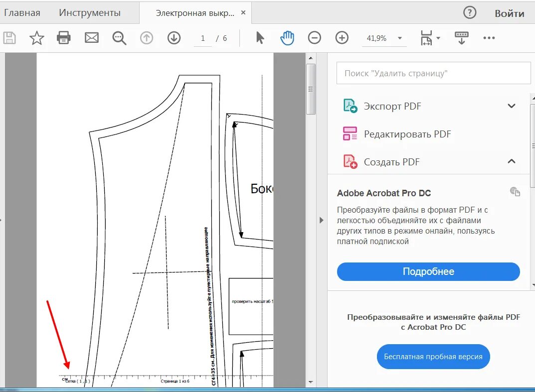Send file by email envelope icon
Viewport: 535px width, 392px height.
click(x=91, y=38)
